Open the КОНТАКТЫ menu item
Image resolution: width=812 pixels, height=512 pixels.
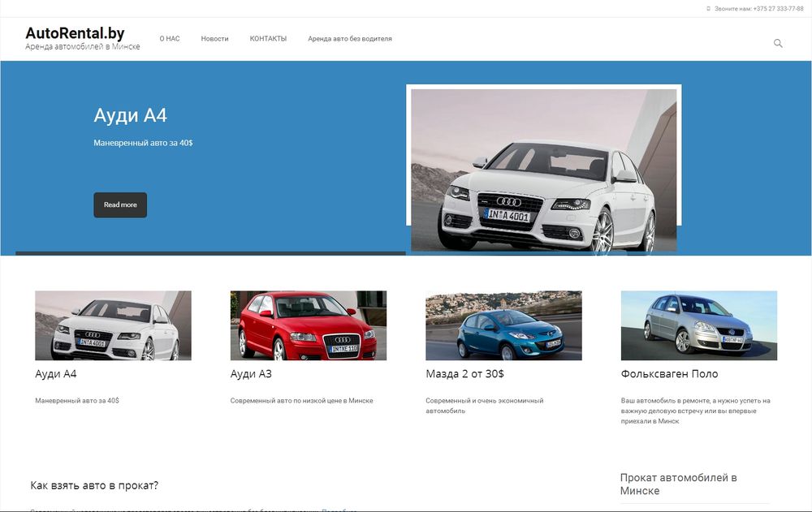click(x=268, y=39)
